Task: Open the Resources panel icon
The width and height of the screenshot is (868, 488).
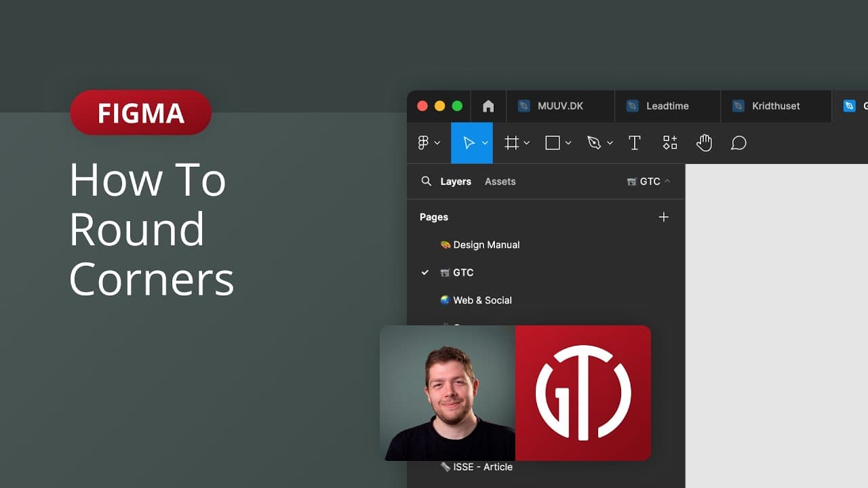Action: pos(670,143)
